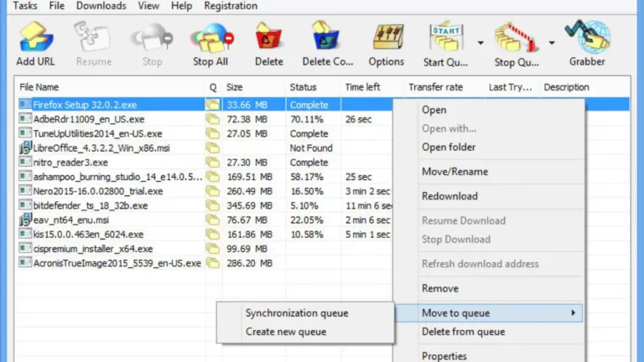Image resolution: width=644 pixels, height=362 pixels.
Task: Open the Help menu
Action: click(181, 6)
